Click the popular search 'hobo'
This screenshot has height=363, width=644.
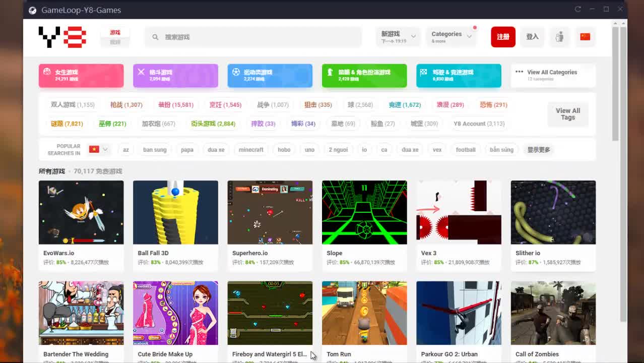(284, 150)
